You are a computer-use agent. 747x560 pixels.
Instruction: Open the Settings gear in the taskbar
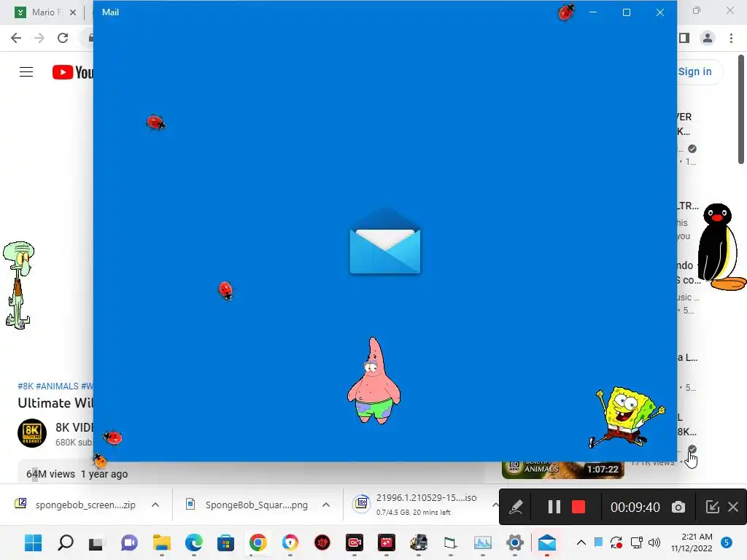point(515,542)
